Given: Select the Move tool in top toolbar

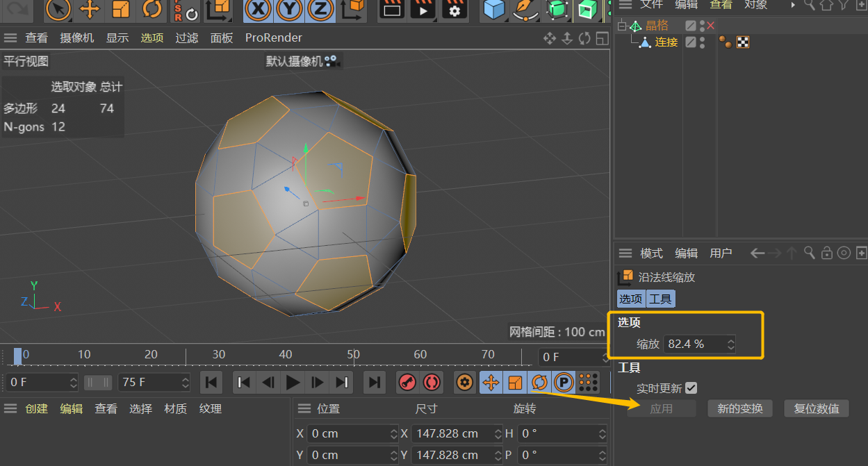Looking at the screenshot, I should click(90, 9).
